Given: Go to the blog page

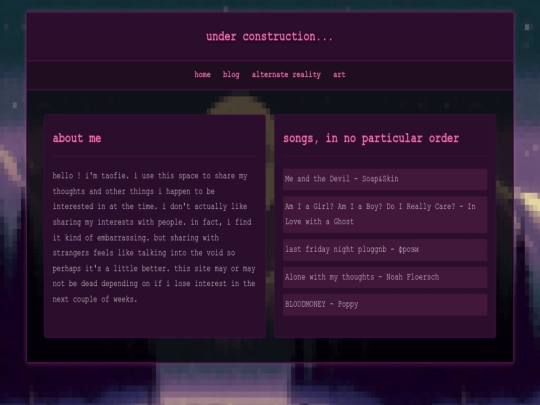Looking at the screenshot, I should click(x=231, y=75).
